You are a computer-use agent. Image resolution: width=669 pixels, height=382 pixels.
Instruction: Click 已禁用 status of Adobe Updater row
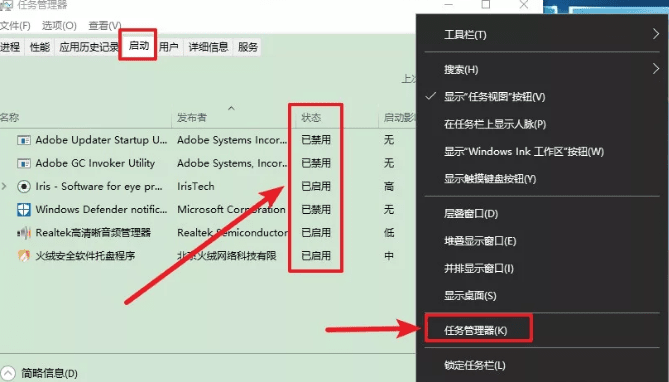tap(316, 140)
